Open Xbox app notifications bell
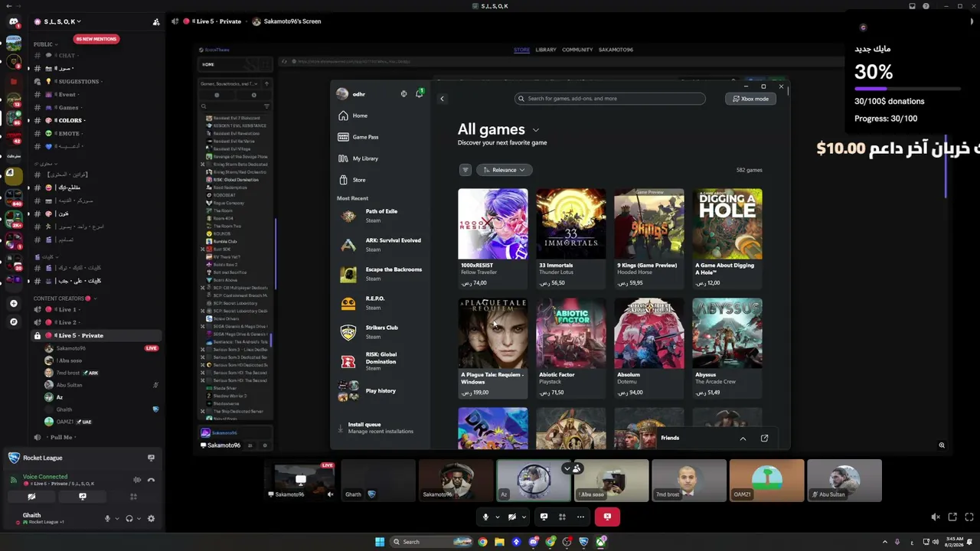Screen dimensions: 980x551 point(419,93)
